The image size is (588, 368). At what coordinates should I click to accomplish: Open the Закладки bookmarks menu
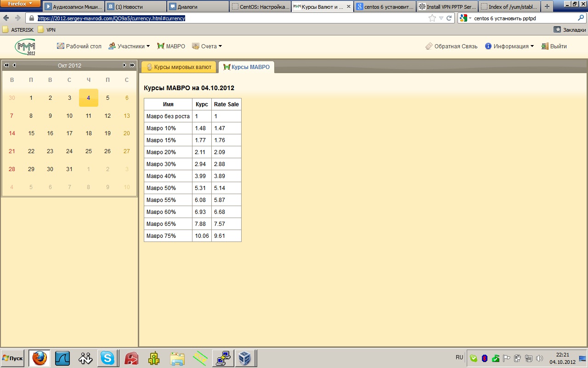[570, 29]
